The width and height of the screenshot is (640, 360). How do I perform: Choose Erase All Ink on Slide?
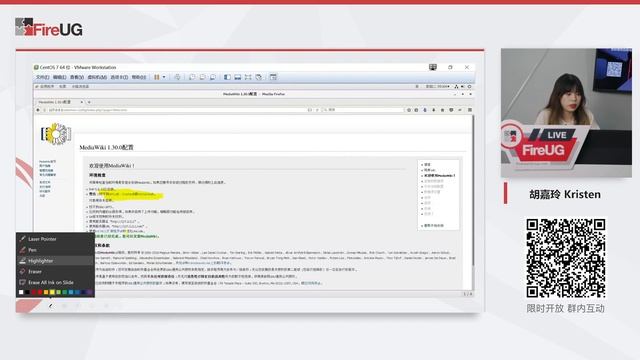(x=56, y=282)
